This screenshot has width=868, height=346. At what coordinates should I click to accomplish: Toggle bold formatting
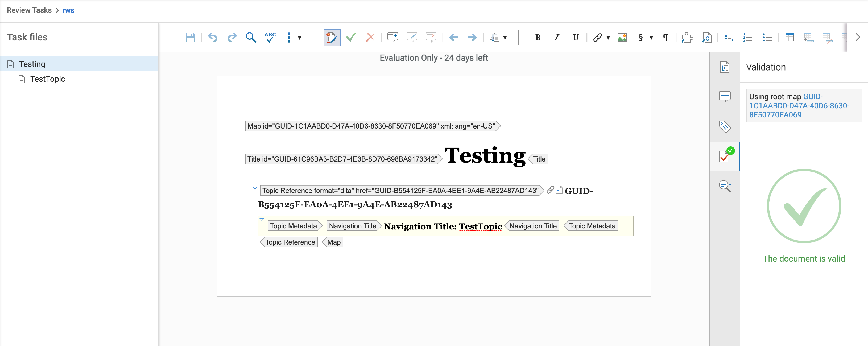538,38
